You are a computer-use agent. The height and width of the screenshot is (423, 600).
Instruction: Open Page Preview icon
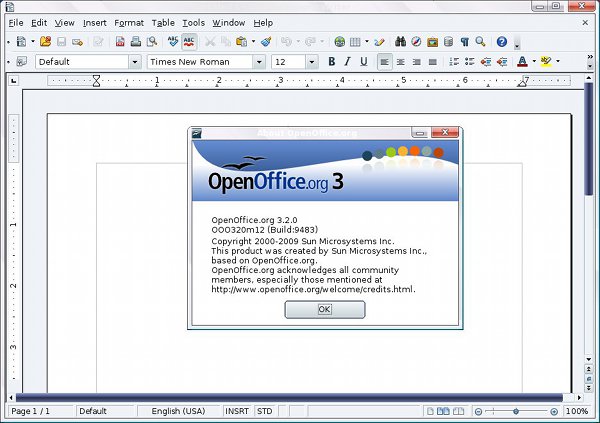(152, 41)
